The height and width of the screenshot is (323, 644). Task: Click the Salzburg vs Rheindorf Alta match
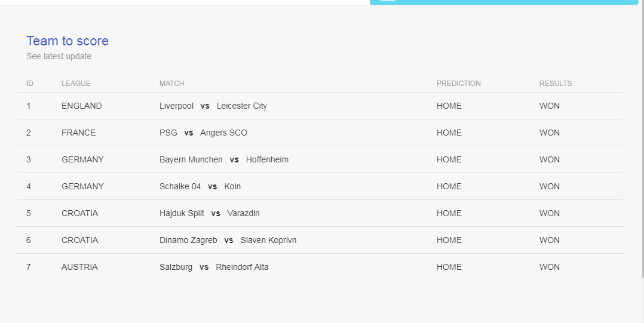pyautogui.click(x=214, y=267)
